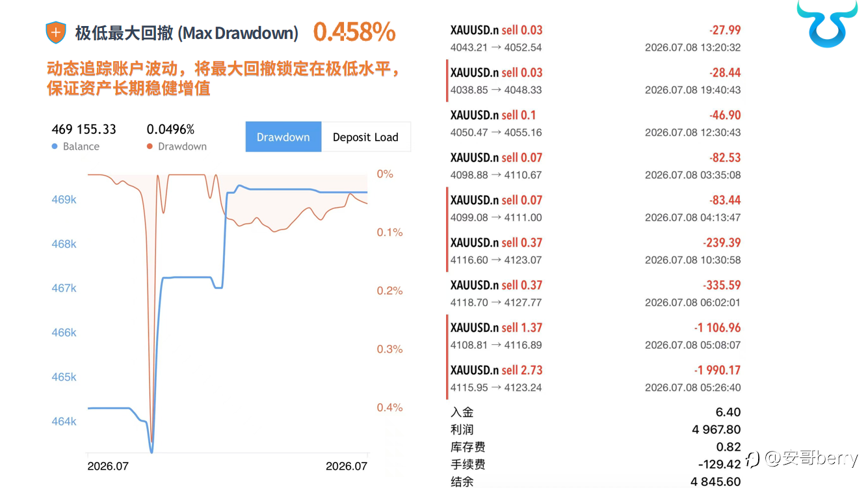Click the orange shield plus icon

point(56,33)
